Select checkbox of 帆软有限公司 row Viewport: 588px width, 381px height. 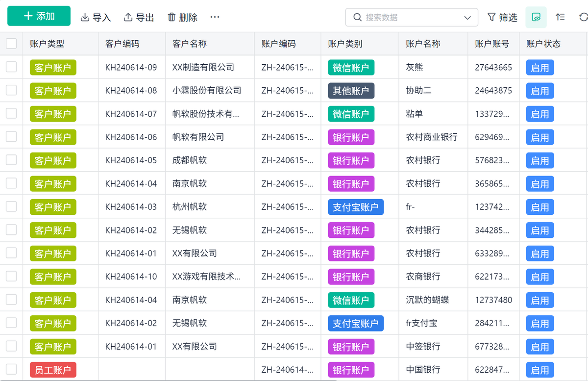point(11,137)
